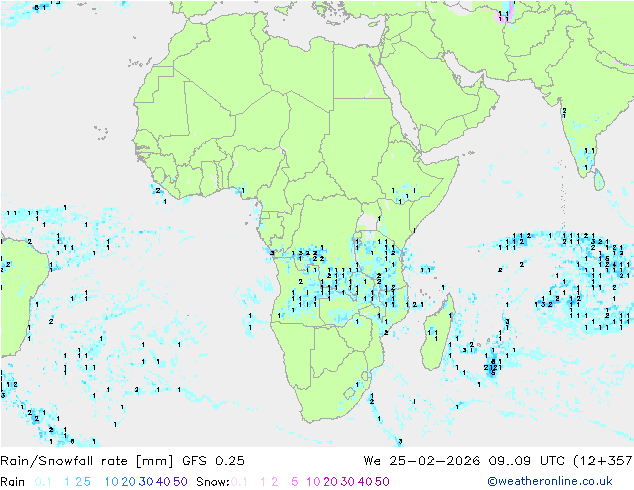The width and height of the screenshot is (634, 490).
Task: Open the weatheronline.co.uk copyright link
Action: tap(550, 481)
